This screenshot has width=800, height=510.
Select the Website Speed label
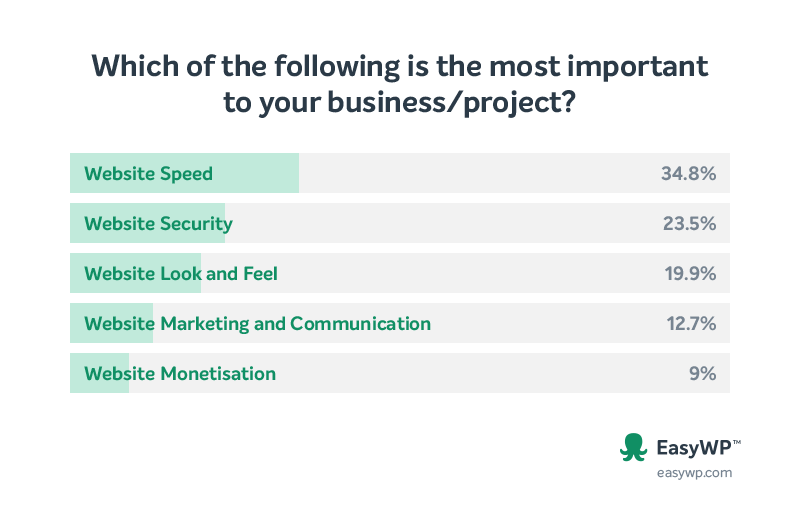coord(148,173)
